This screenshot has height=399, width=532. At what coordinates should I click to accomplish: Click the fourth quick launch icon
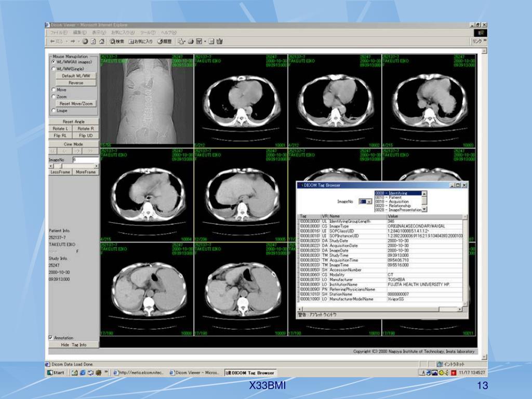tap(99, 373)
